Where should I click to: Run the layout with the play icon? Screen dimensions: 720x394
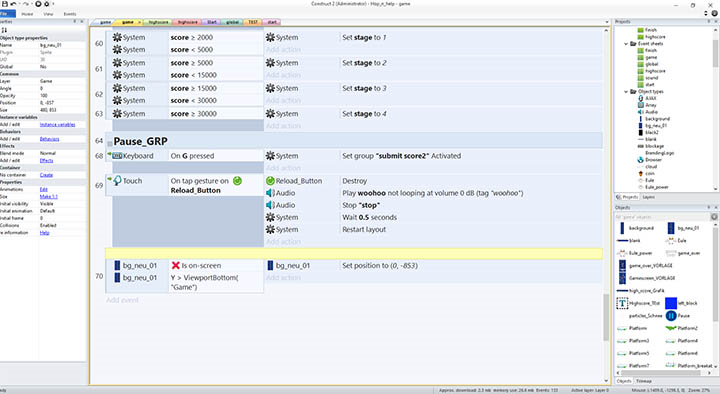tap(38, 4)
